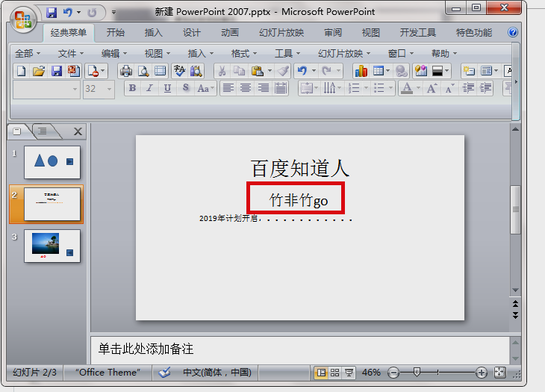The image size is (545, 392).
Task: Toggle italic formatting
Action: coord(150,88)
